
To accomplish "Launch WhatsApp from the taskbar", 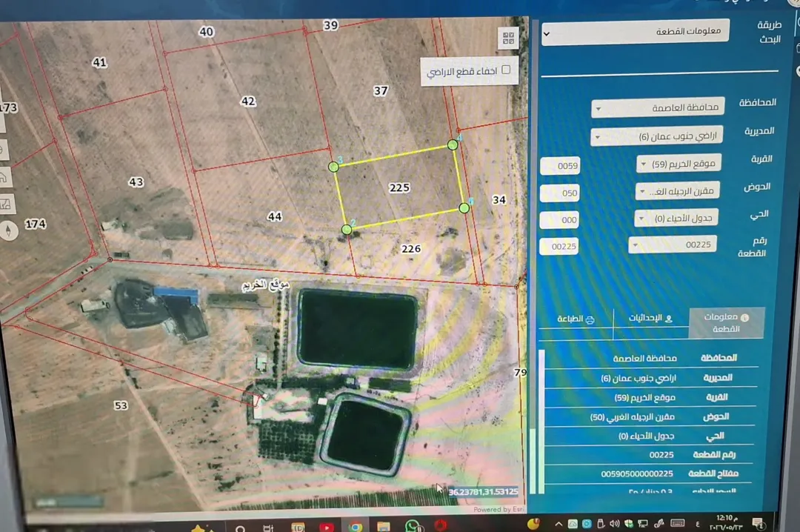I will tap(413, 526).
